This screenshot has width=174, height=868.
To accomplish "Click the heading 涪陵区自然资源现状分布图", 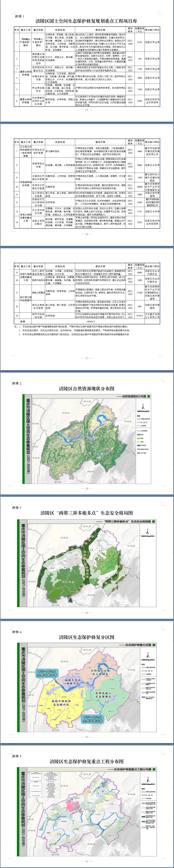I will pos(87,389).
